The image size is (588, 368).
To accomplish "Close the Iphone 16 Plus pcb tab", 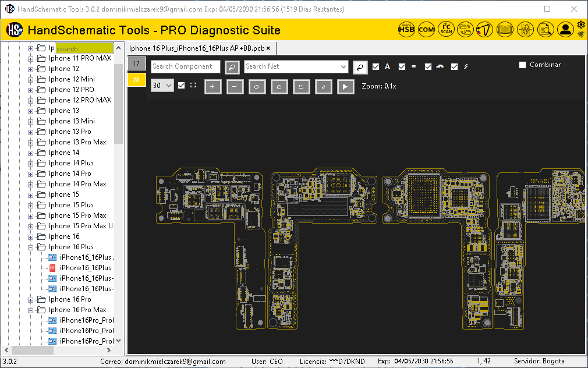I will click(268, 48).
